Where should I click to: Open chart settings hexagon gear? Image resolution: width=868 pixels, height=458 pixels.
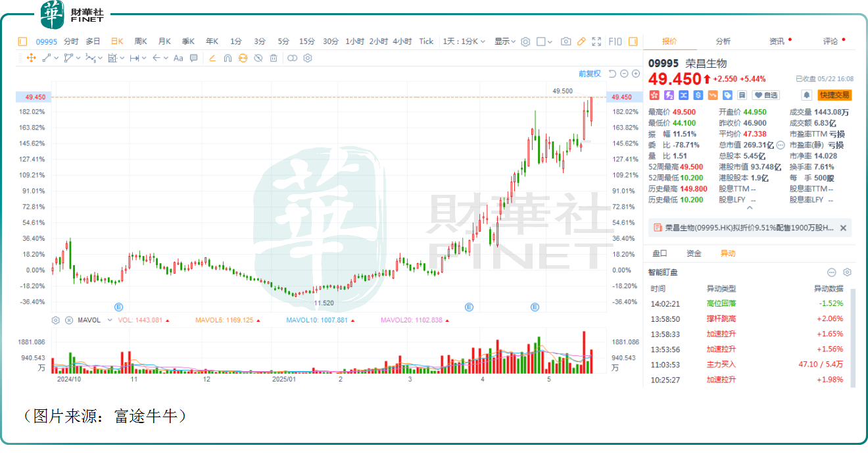pos(525,41)
